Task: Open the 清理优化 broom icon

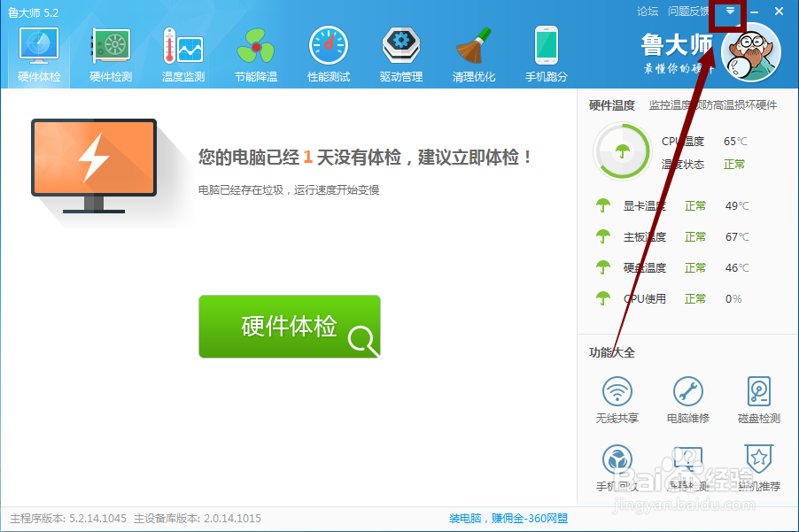Action: [474, 46]
